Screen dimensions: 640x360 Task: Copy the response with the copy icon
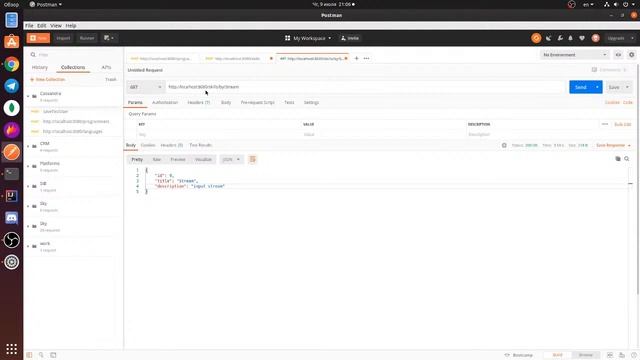click(618, 159)
